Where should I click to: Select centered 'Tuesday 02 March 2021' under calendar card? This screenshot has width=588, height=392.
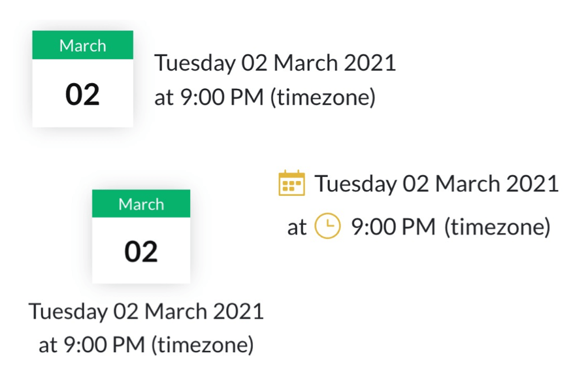point(146,312)
